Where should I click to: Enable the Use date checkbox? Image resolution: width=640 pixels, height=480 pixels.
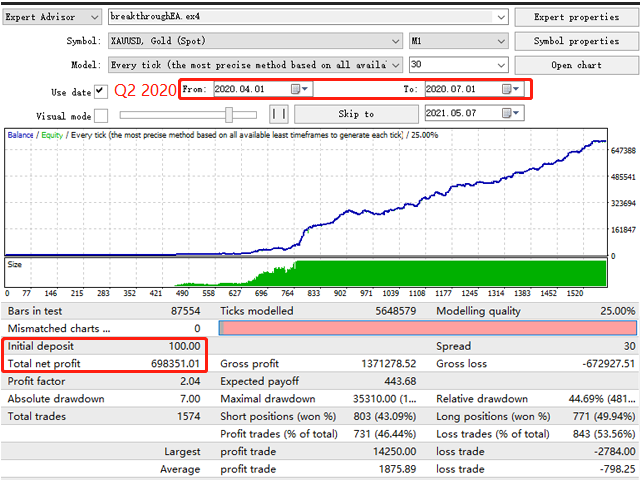tap(101, 91)
